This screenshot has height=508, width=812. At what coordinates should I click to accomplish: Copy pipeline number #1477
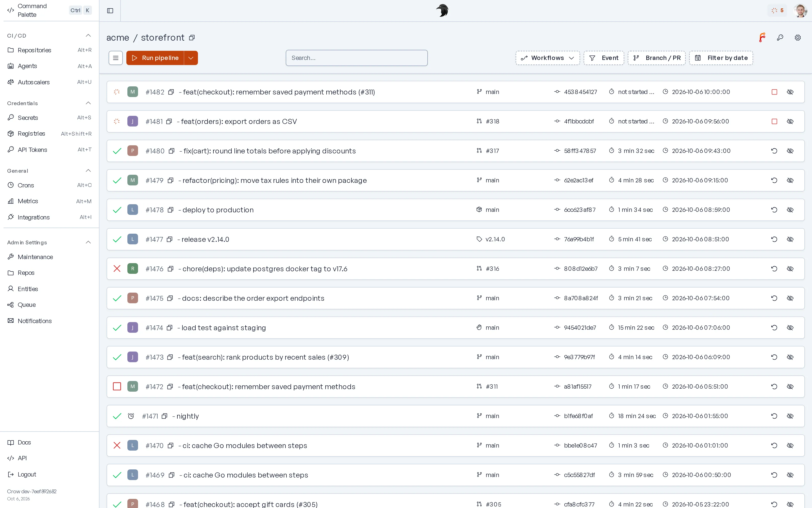point(170,239)
